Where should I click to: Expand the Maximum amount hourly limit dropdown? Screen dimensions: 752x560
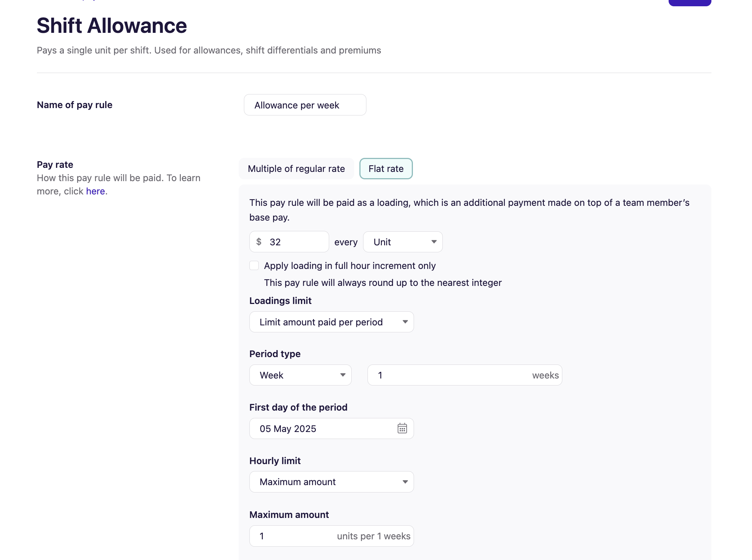click(x=331, y=482)
